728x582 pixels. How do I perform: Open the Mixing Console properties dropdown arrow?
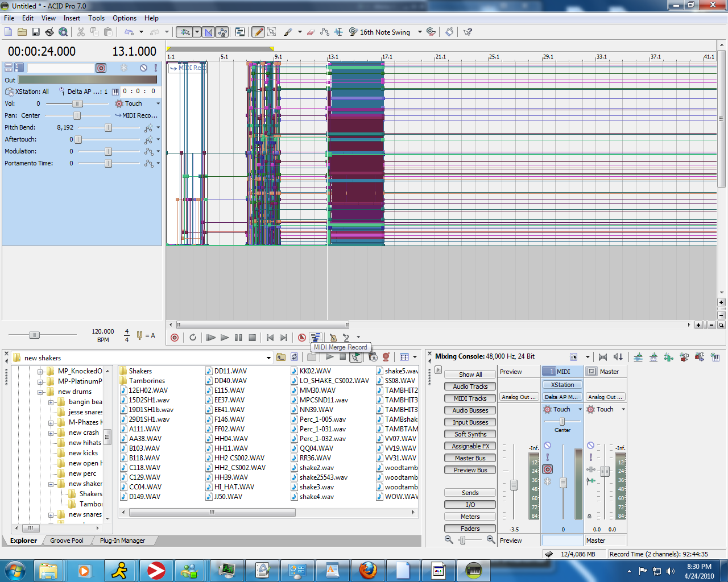[588, 357]
